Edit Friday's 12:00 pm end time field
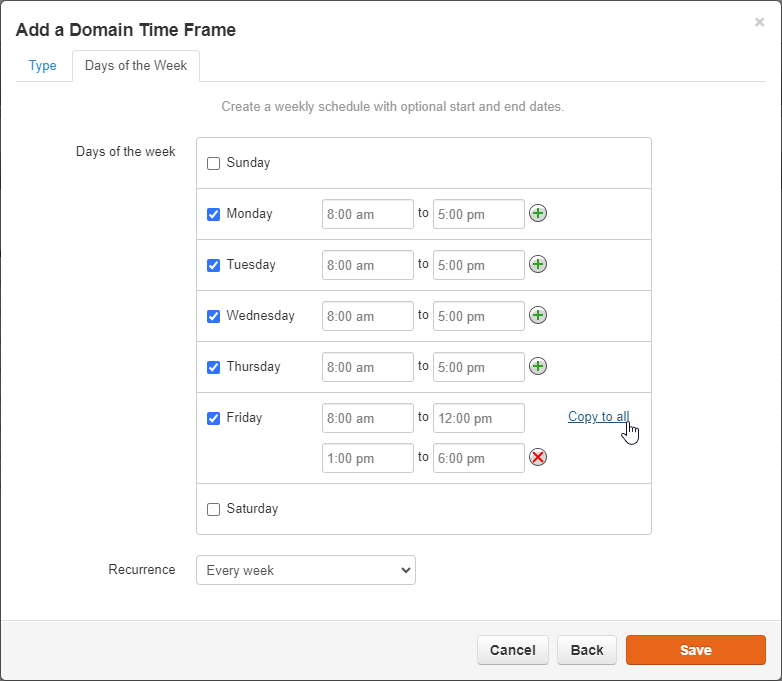The width and height of the screenshot is (782, 681). coord(479,418)
